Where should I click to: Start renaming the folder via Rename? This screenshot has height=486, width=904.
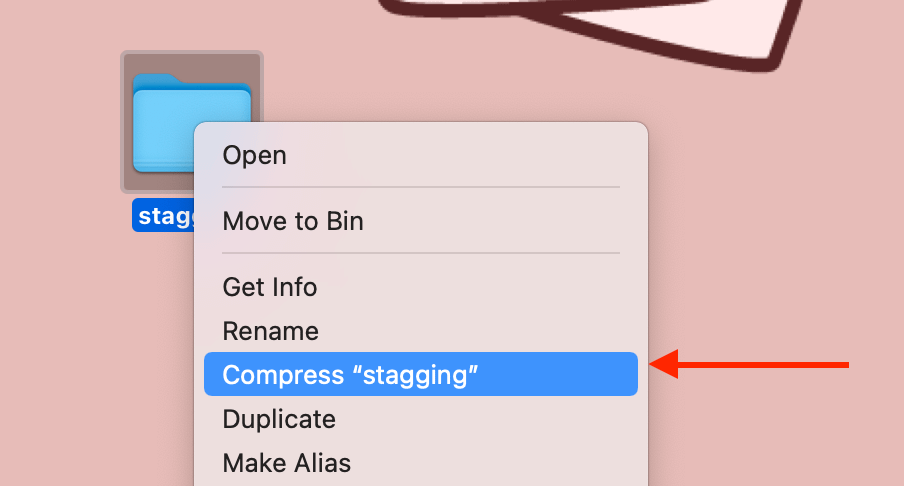[270, 331]
